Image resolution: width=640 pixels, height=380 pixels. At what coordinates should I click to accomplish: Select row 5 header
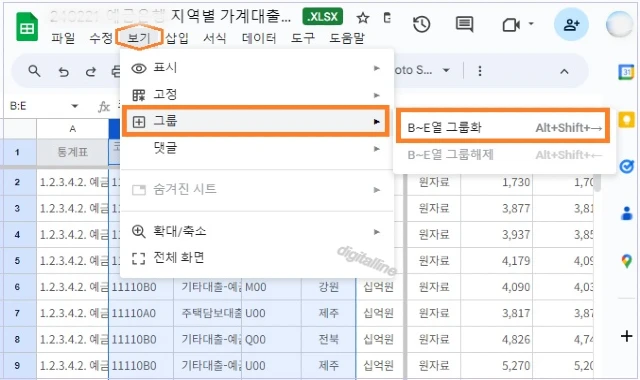(17, 260)
